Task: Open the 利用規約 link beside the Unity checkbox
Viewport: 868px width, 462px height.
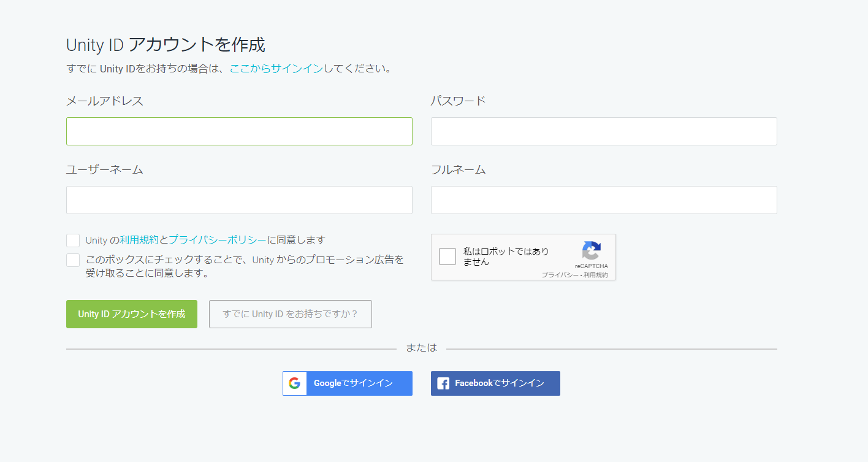Action: (139, 240)
